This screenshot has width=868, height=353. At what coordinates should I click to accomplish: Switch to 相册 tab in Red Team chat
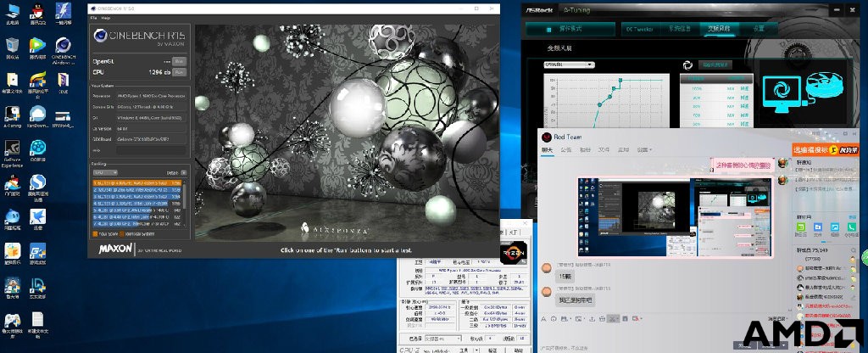585,149
